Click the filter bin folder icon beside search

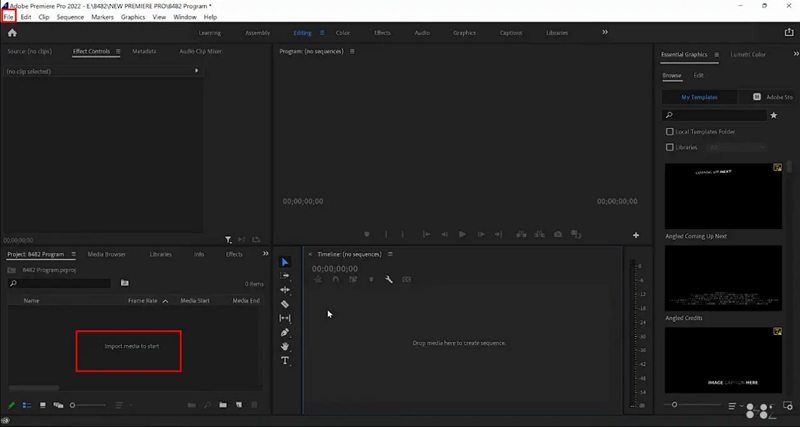click(x=124, y=283)
